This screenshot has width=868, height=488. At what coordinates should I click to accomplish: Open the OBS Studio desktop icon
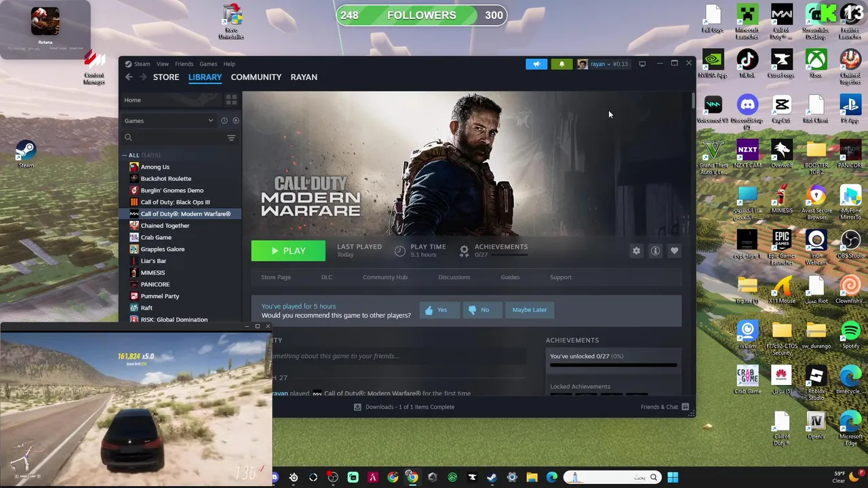[x=850, y=245]
